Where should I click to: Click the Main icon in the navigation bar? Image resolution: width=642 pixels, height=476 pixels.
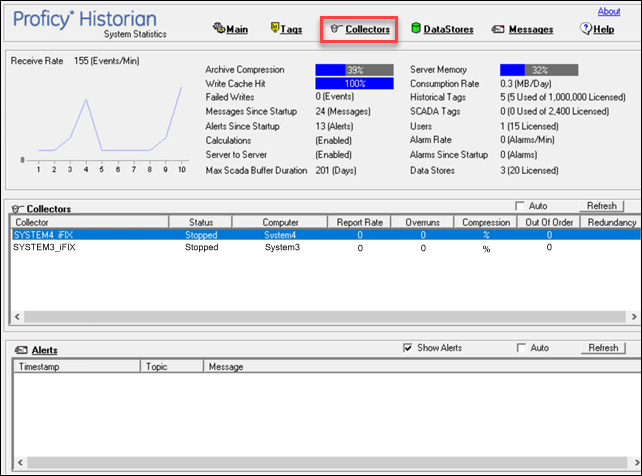click(x=219, y=28)
